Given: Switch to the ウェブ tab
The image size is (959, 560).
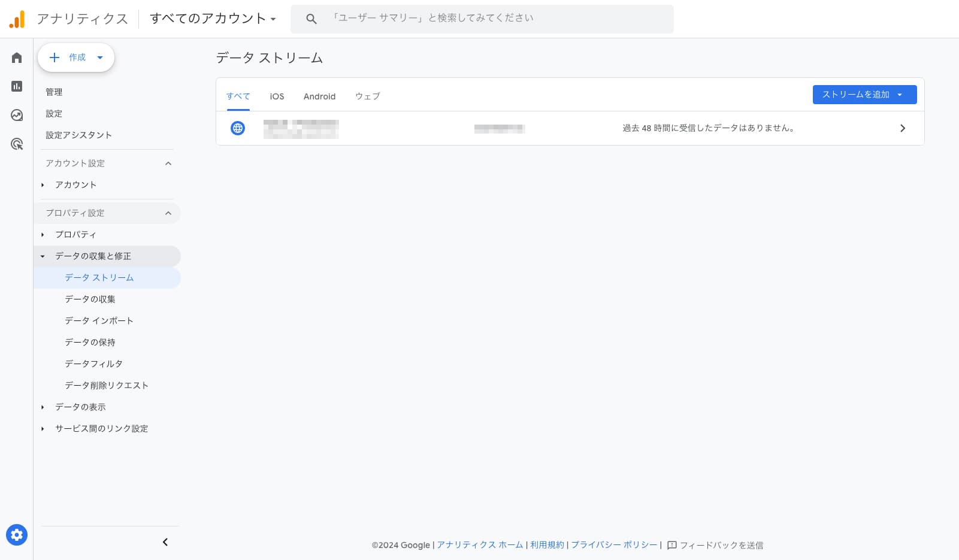Looking at the screenshot, I should pos(367,96).
